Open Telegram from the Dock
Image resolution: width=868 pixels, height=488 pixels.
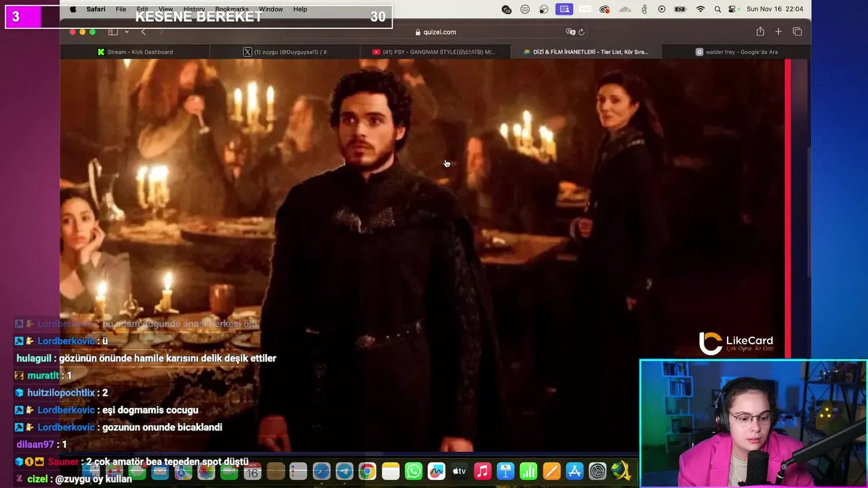pyautogui.click(x=344, y=471)
